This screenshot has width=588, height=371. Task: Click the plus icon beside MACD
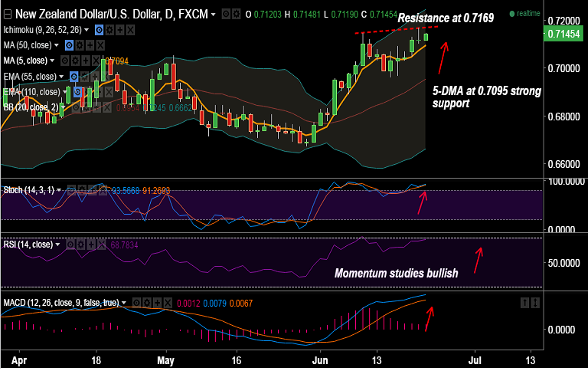pyautogui.click(x=158, y=303)
